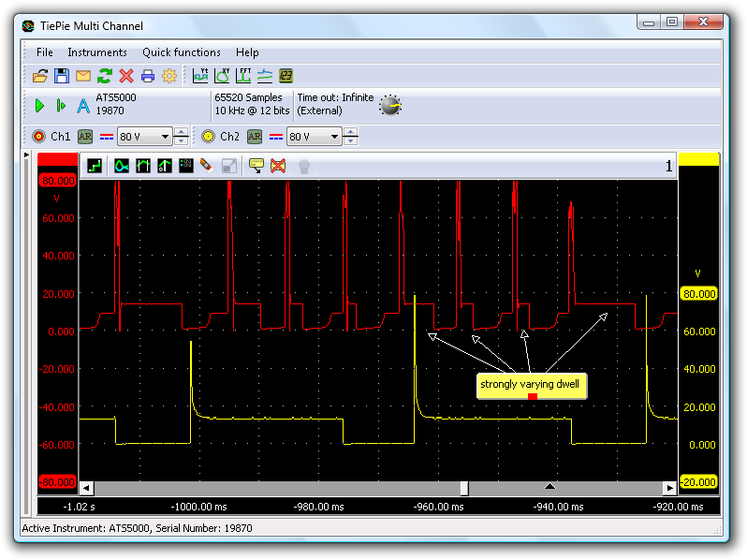Click the grayed zoom-out graph icon
The height and width of the screenshot is (560, 747).
click(x=229, y=166)
